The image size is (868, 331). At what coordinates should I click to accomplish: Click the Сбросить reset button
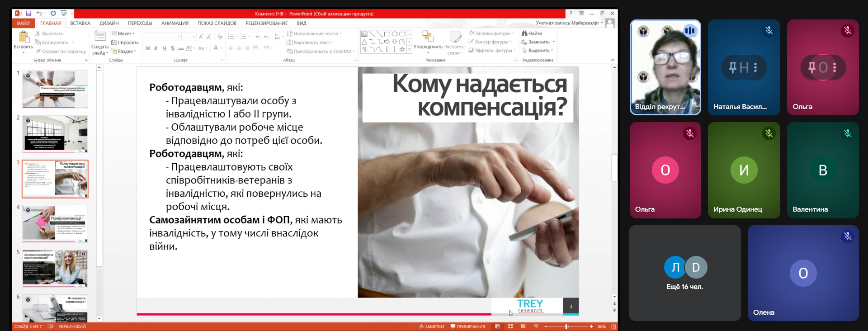pyautogui.click(x=125, y=43)
